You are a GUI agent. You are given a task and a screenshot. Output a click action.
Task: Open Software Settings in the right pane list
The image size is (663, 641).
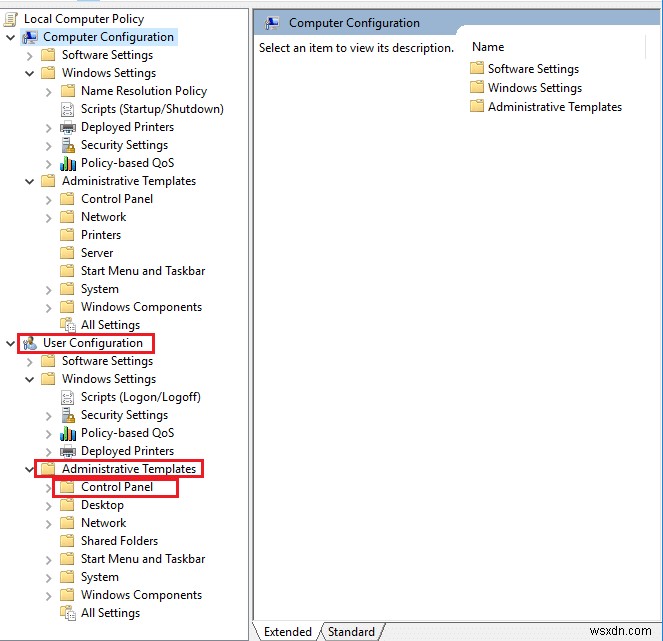[x=533, y=68]
